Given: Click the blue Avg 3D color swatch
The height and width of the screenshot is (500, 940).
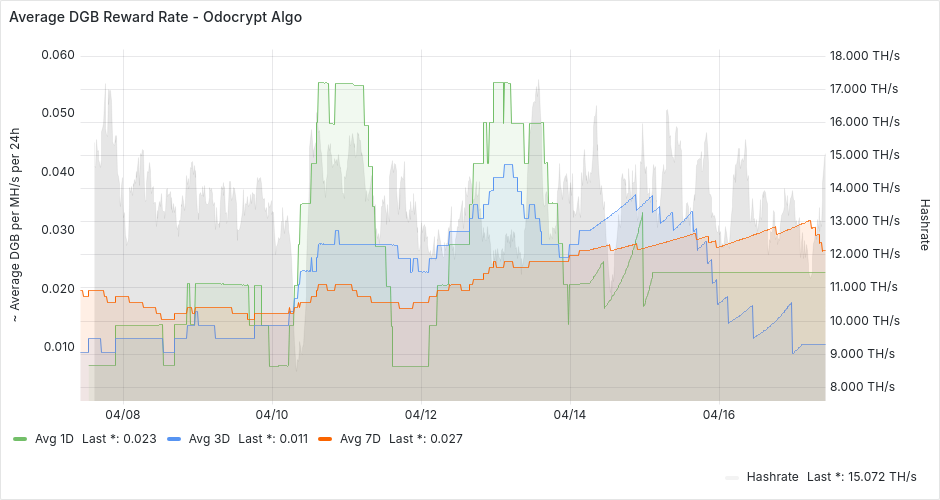Looking at the screenshot, I should tap(174, 439).
